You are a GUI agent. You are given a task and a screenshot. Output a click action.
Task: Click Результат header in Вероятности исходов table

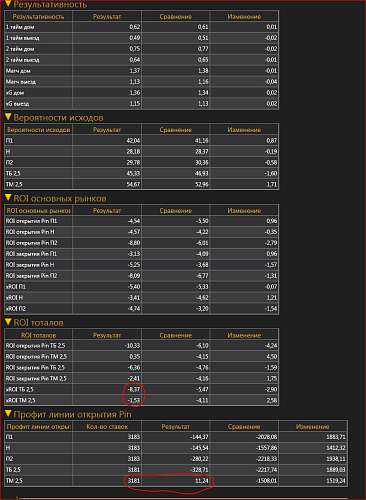107,130
